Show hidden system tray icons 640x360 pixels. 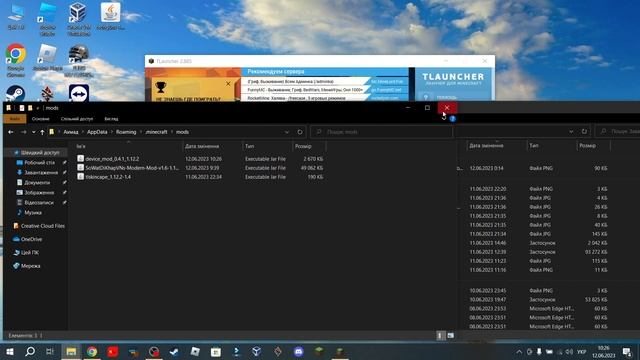click(519, 352)
